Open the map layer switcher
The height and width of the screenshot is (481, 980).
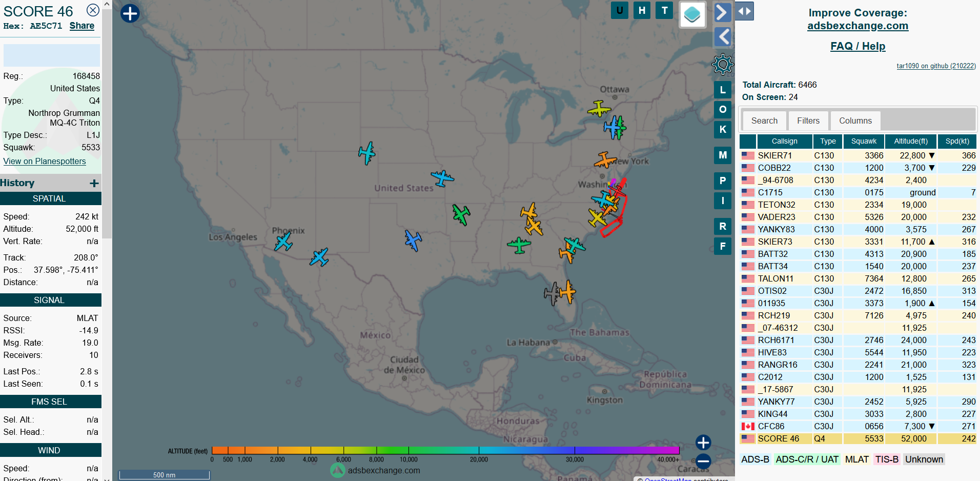click(692, 14)
